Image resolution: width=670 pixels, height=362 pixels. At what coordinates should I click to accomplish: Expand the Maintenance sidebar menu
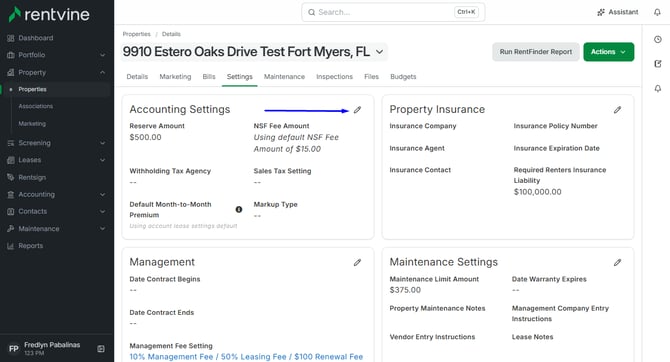pos(103,229)
